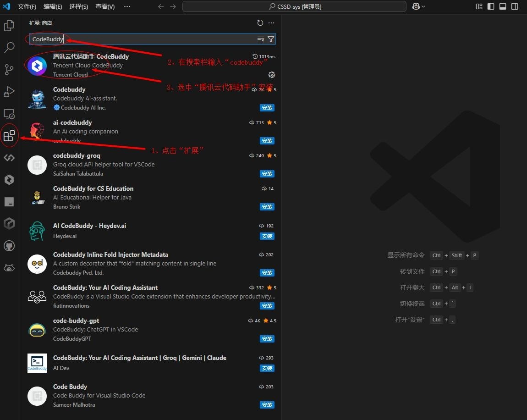Open the 查看(V) menu
This screenshot has height=420, width=527.
point(105,6)
